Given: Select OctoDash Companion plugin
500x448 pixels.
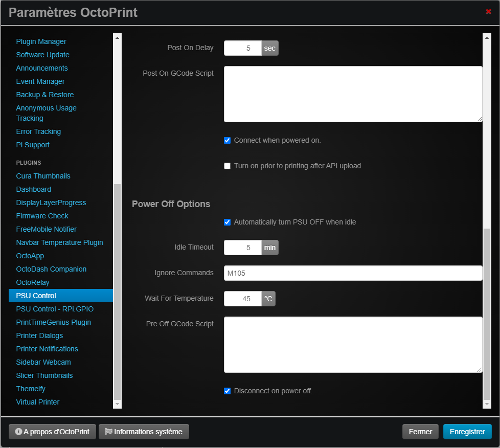Looking at the screenshot, I should click(x=51, y=270).
